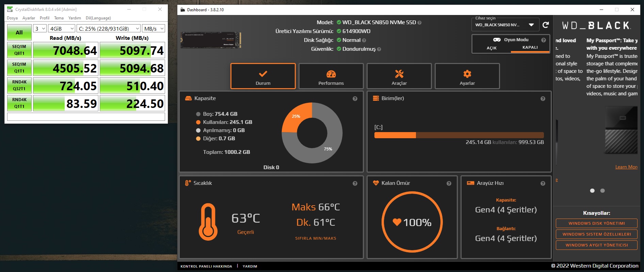This screenshot has width=644, height=272.
Task: Click help icon in Oyun Modu box
Action: click(x=543, y=40)
